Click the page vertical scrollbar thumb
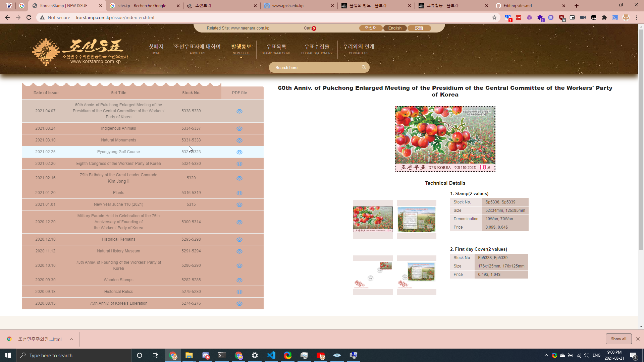This screenshot has width=644, height=362. (641, 139)
